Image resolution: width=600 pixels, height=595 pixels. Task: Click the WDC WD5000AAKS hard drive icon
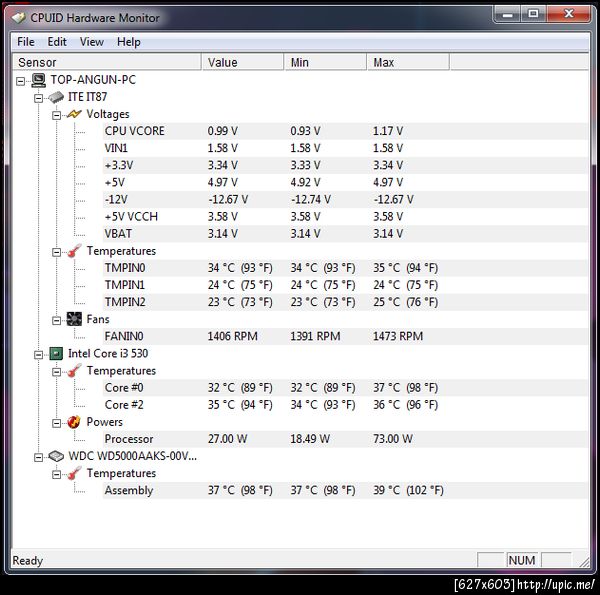pos(56,456)
